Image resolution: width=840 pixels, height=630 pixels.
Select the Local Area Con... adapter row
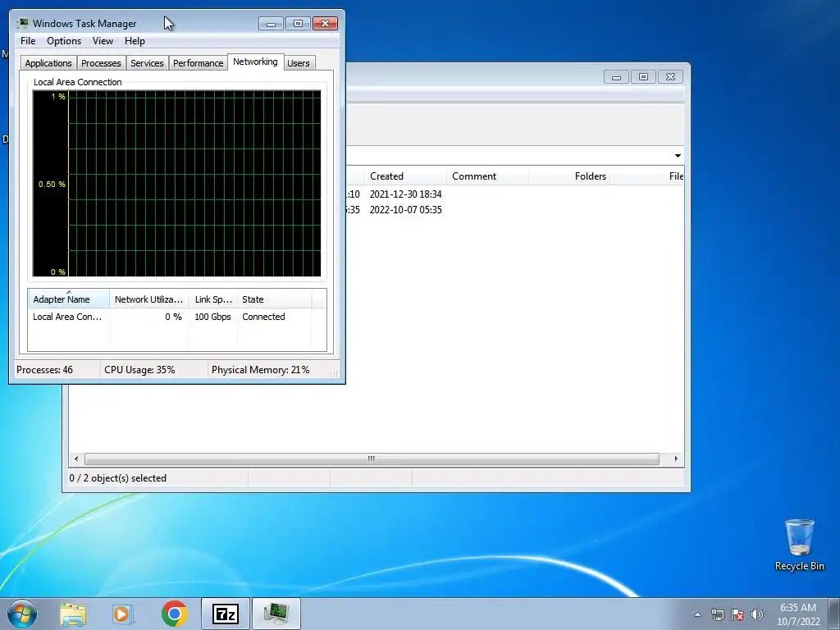coord(177,317)
